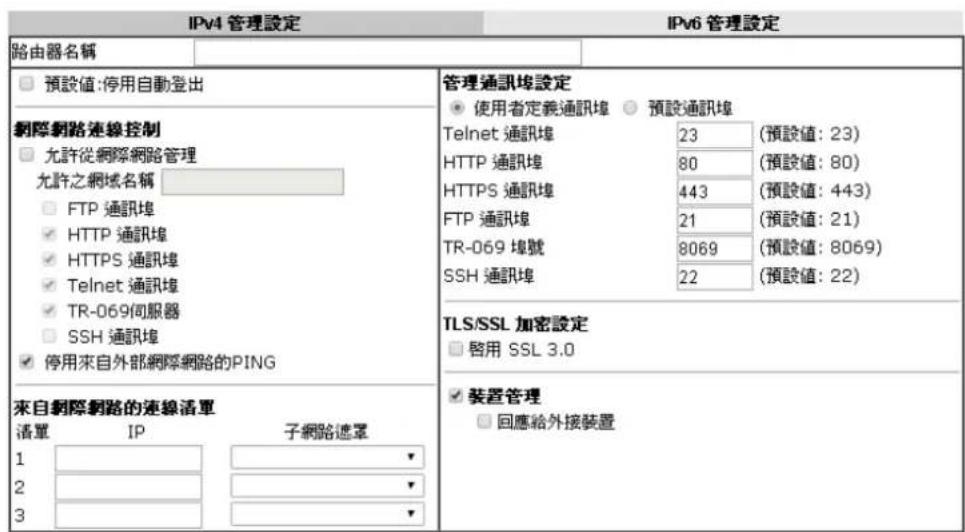Select 預設通訊埠 radio button
The height and width of the screenshot is (532, 965).
coord(630,108)
